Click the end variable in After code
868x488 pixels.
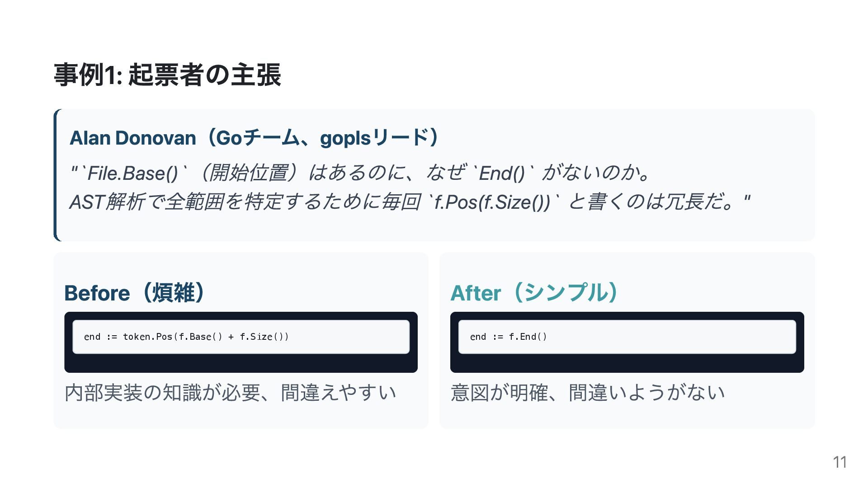point(478,337)
